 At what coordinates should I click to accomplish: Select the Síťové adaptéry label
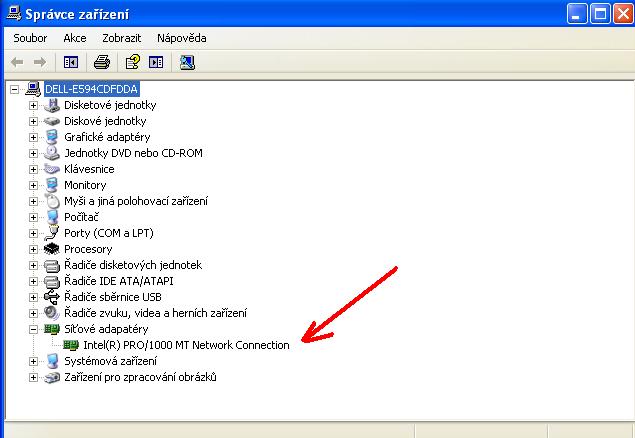pyautogui.click(x=106, y=329)
